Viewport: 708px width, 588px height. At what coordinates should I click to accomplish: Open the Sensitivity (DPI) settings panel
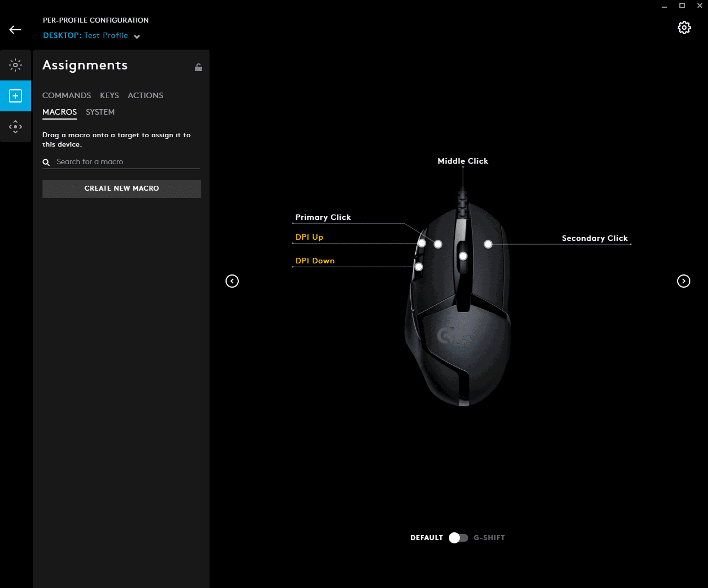(x=15, y=127)
